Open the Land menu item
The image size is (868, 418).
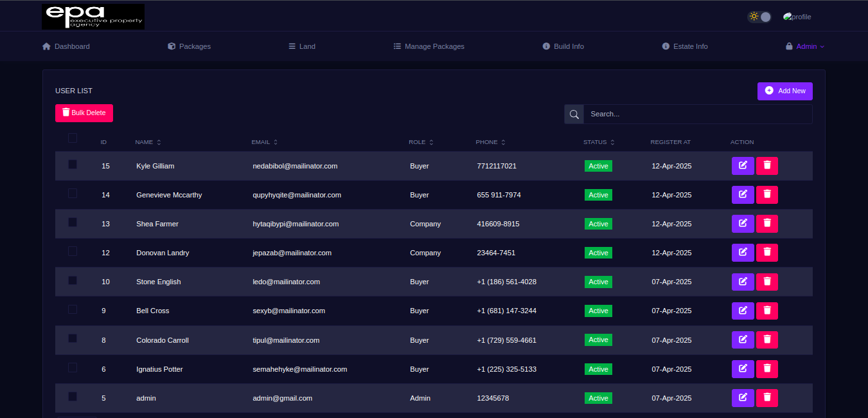301,46
